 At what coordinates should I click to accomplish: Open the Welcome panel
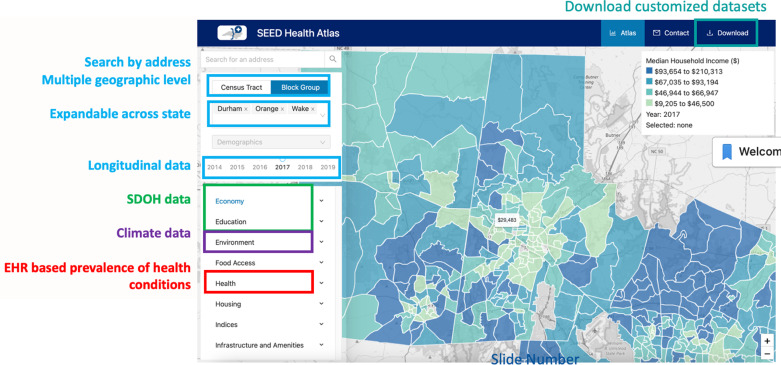[747, 151]
